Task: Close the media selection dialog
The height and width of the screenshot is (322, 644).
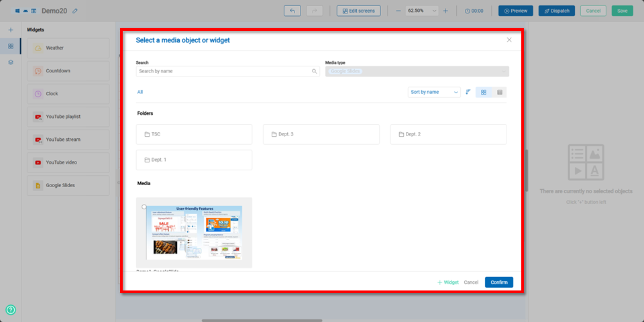Action: coord(509,40)
